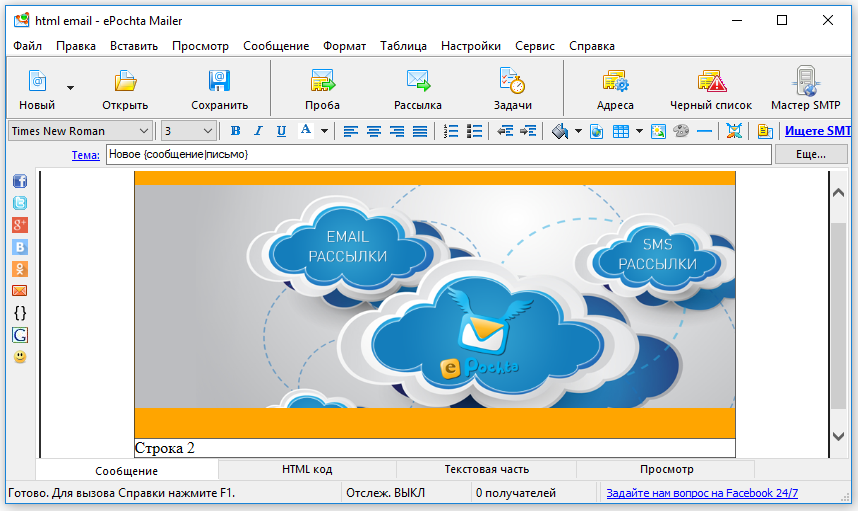Click the Еще... button

point(811,154)
